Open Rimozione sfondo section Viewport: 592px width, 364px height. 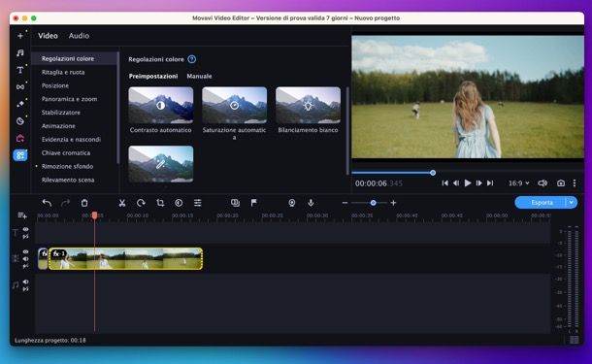(x=67, y=167)
